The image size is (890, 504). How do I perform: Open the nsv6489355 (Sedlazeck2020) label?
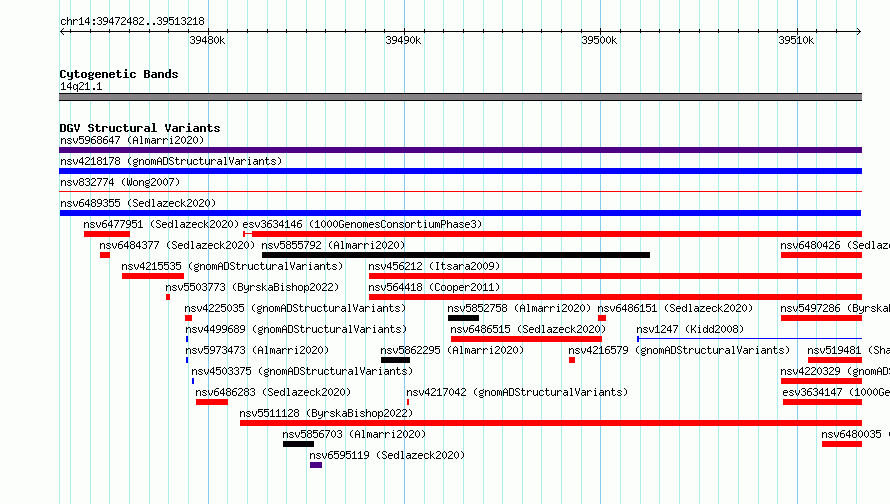click(x=138, y=203)
